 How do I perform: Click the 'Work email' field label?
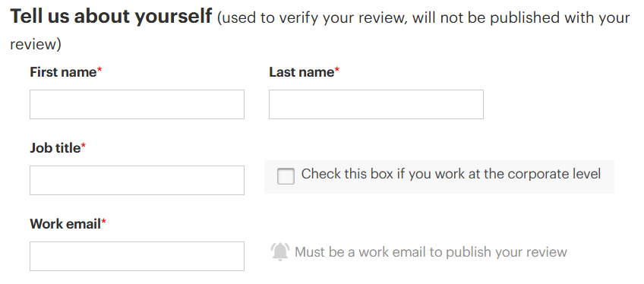coord(65,224)
